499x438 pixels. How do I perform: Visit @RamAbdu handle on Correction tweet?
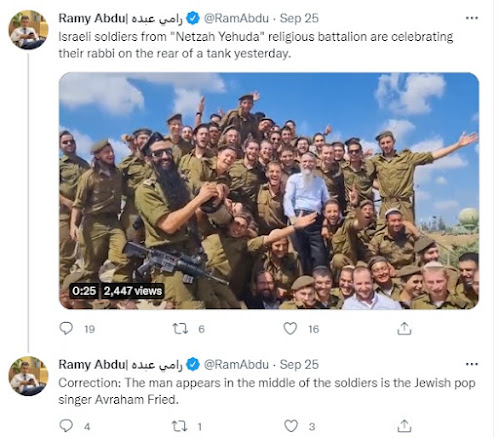tap(236, 364)
